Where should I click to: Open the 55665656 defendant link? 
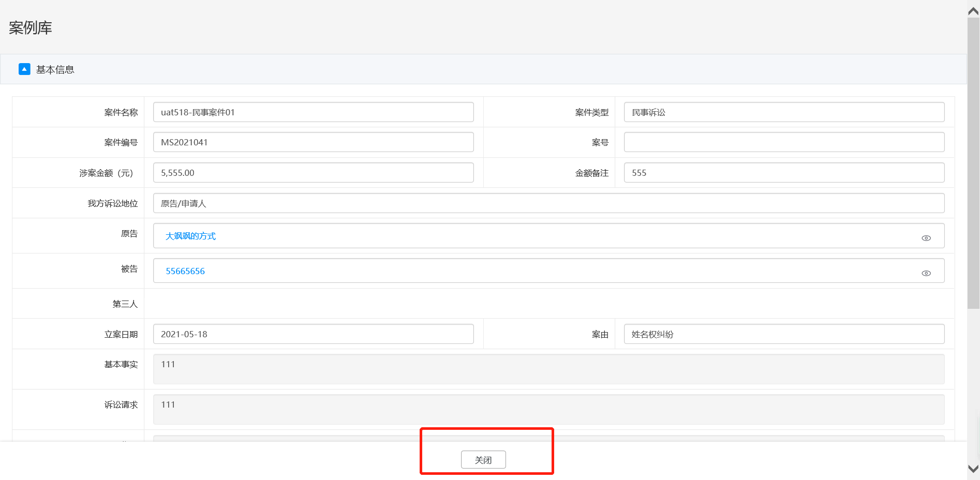click(185, 271)
